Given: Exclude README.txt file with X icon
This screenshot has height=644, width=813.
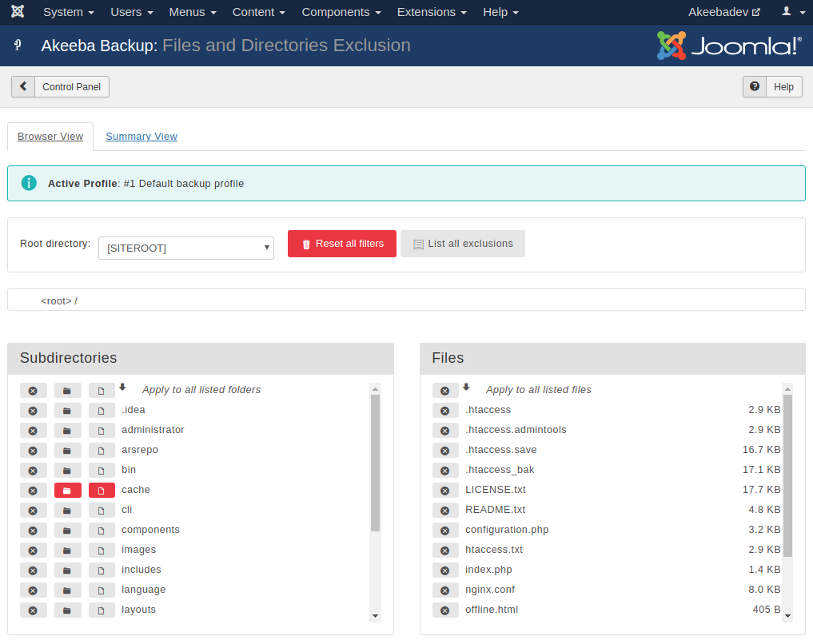Looking at the screenshot, I should click(x=445, y=511).
